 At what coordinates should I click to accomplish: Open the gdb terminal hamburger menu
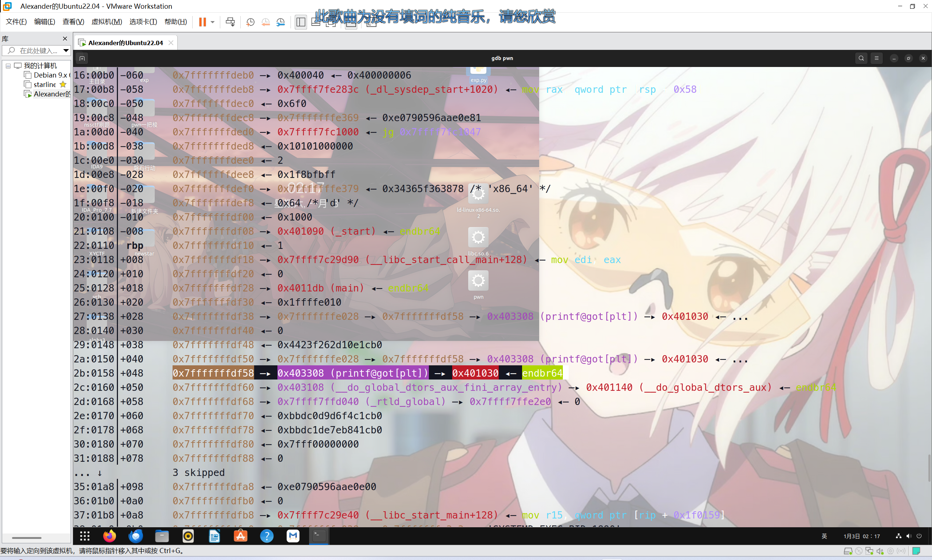click(877, 58)
